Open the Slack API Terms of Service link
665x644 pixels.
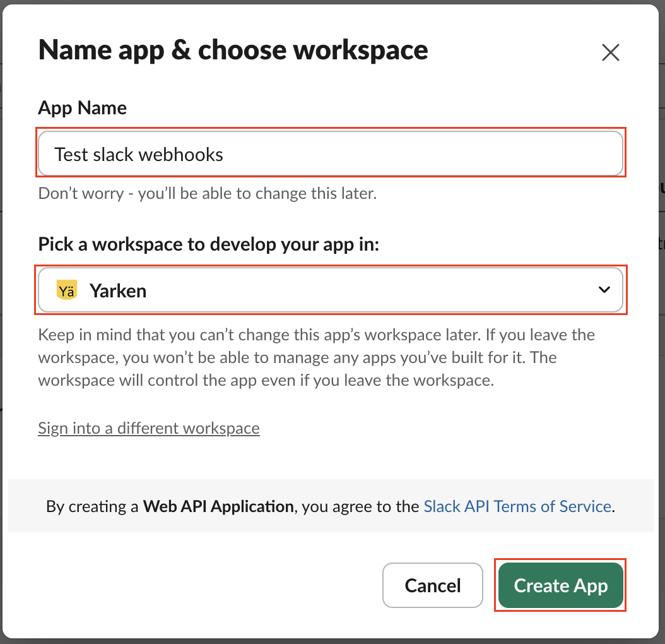pyautogui.click(x=517, y=506)
